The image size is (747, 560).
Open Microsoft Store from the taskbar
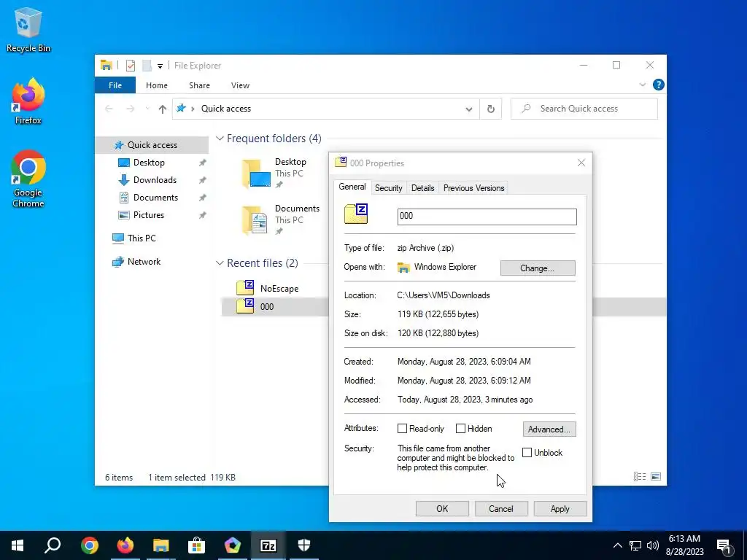click(197, 545)
